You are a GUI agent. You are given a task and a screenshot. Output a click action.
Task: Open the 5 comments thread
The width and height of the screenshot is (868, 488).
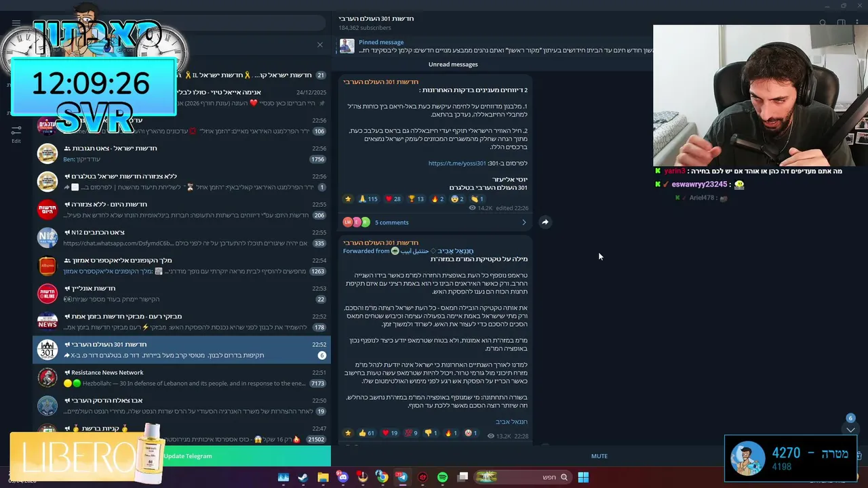pos(392,222)
